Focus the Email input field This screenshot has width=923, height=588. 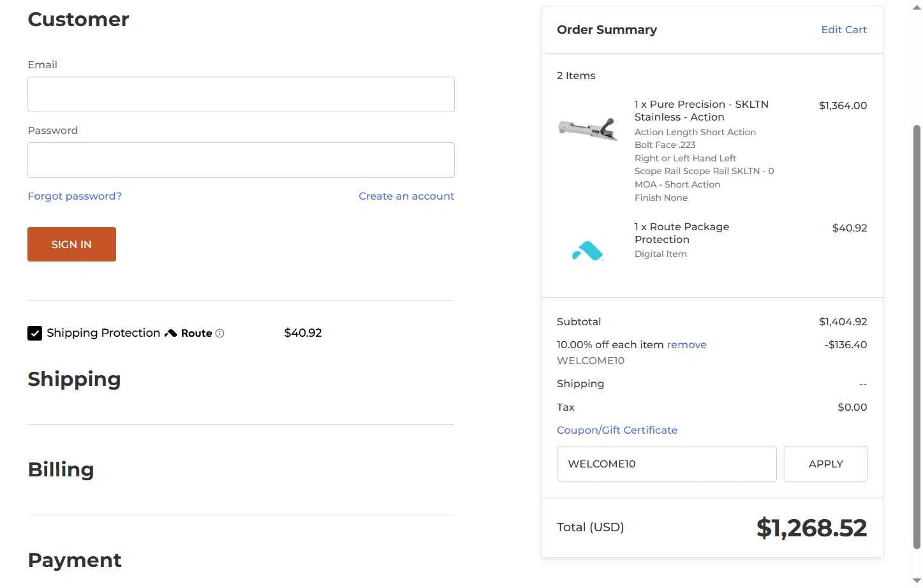point(241,94)
